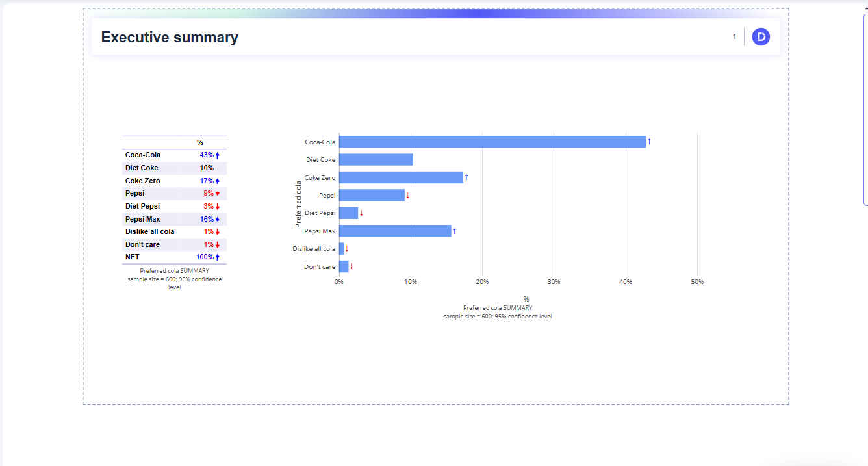Select Coke Zero in the table

[x=142, y=181]
